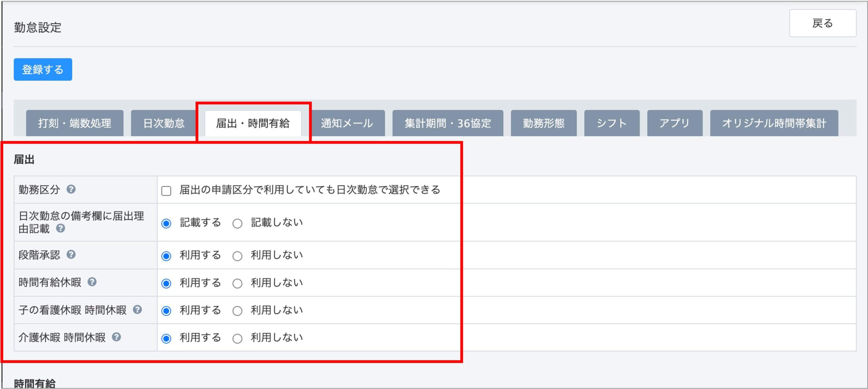Click help icon next to 段階承認
Viewport: 868px width, 389px height.
coord(71,254)
